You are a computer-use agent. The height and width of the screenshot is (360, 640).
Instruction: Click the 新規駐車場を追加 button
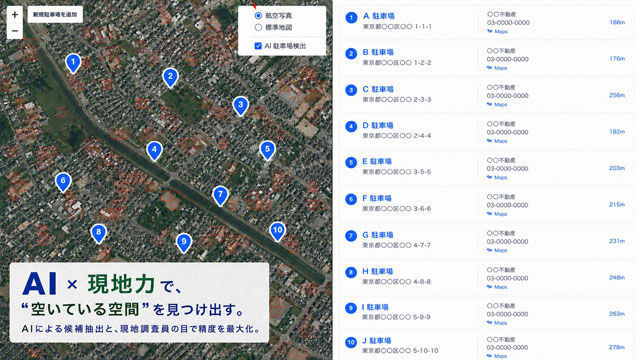tap(55, 15)
